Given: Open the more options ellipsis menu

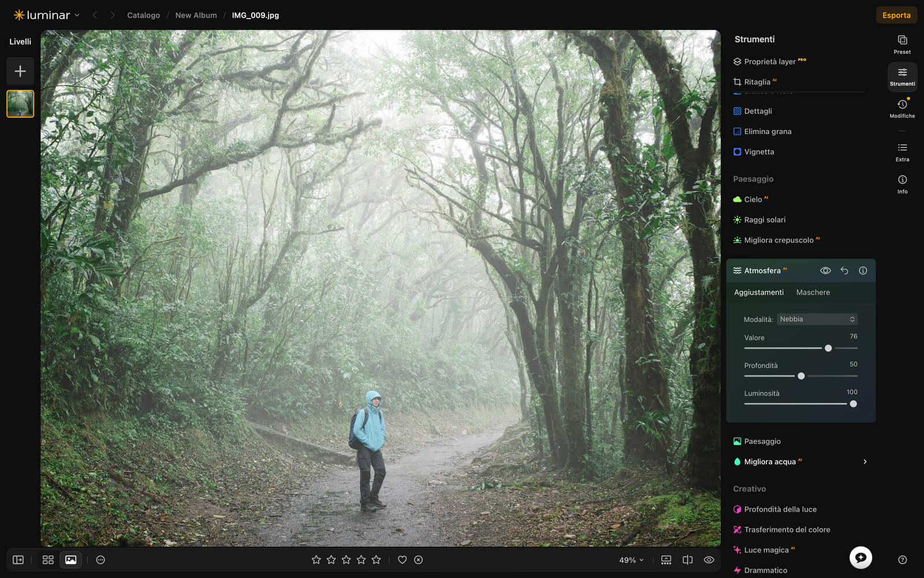Looking at the screenshot, I should click(x=100, y=560).
